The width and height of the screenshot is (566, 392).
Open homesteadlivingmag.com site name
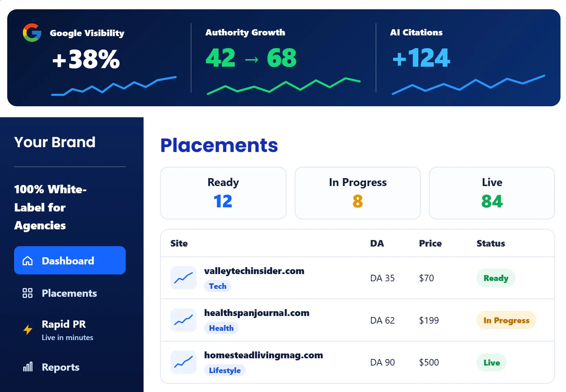[264, 355]
